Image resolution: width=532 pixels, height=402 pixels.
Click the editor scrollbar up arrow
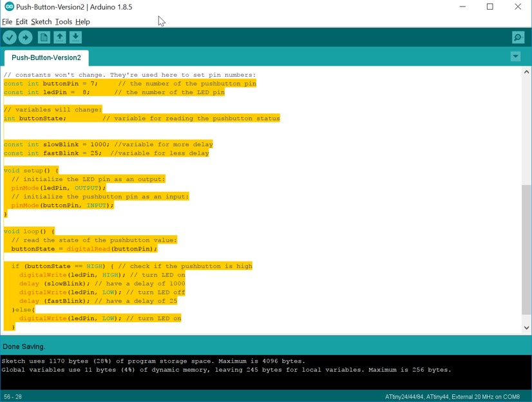click(x=527, y=72)
